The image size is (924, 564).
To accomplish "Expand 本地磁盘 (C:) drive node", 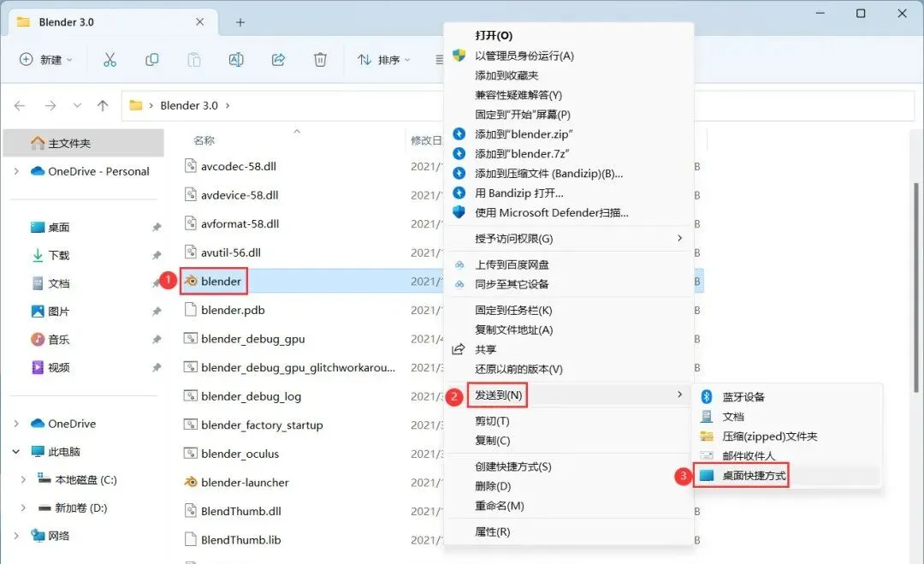I will [x=23, y=480].
